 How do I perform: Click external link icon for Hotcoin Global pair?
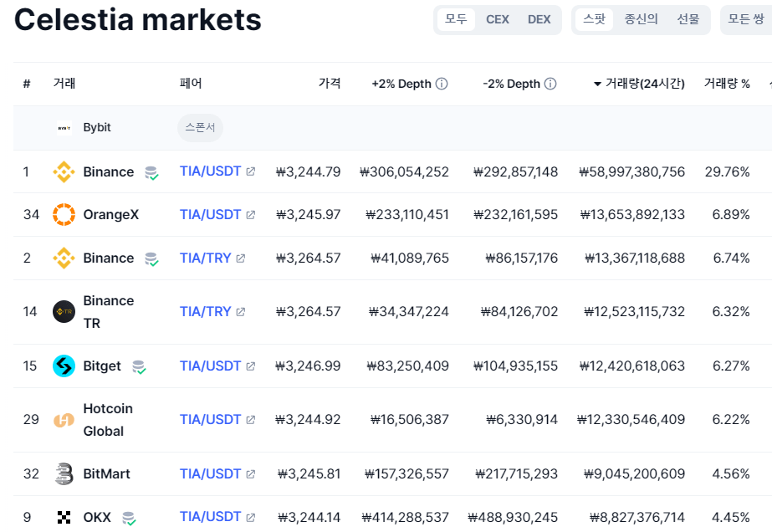pos(251,420)
